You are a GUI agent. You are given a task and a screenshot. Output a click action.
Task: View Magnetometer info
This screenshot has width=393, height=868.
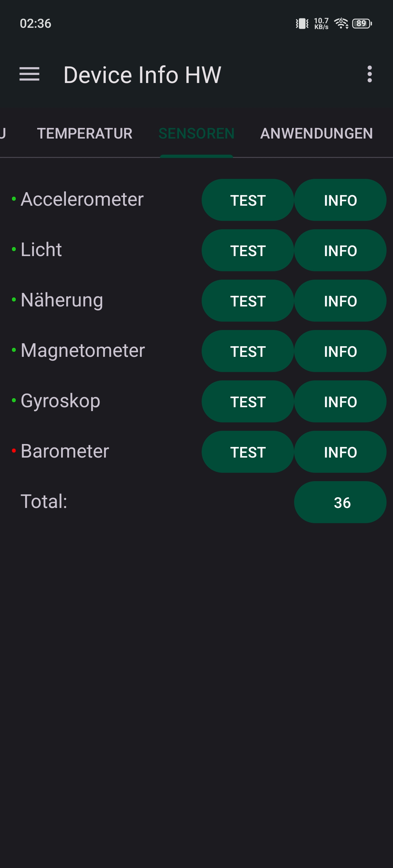point(340,351)
